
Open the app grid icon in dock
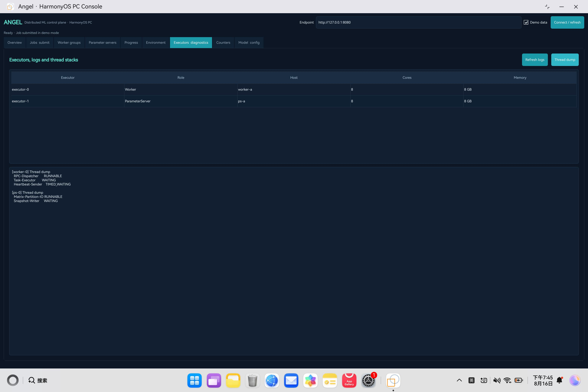pos(194,381)
